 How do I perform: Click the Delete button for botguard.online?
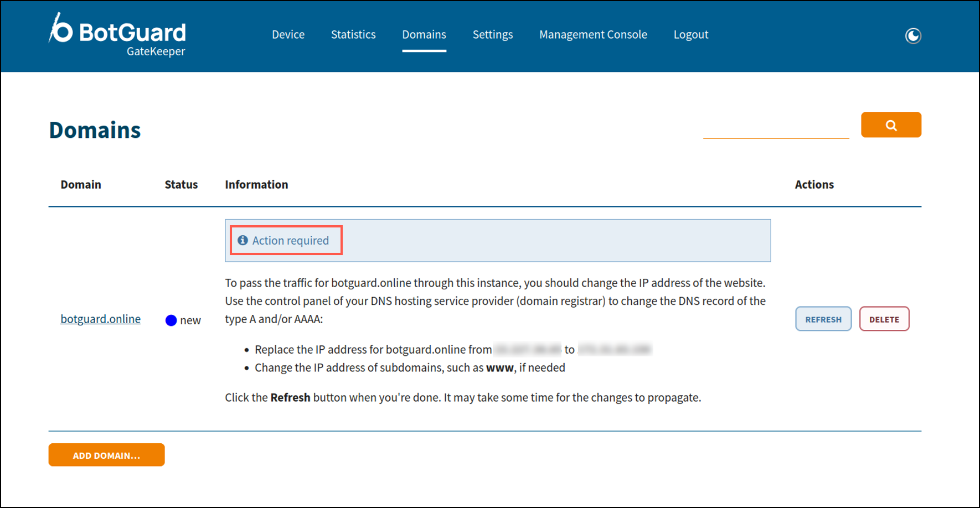point(884,319)
